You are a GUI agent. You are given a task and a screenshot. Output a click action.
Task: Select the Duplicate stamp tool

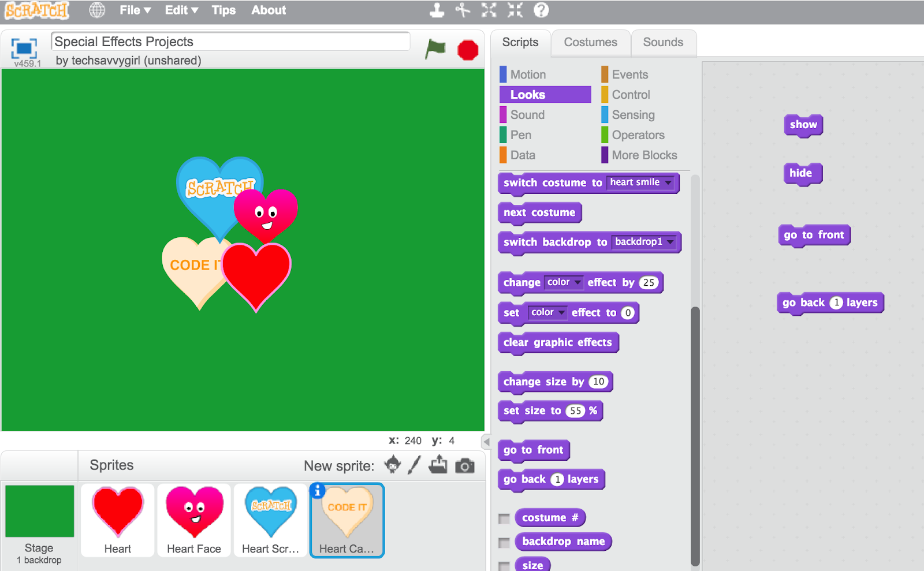(x=437, y=10)
